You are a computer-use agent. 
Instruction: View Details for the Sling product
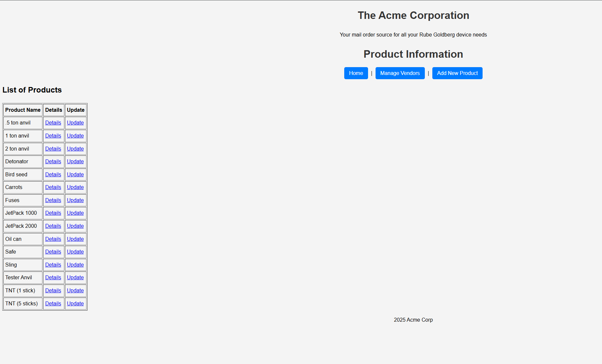tap(53, 265)
